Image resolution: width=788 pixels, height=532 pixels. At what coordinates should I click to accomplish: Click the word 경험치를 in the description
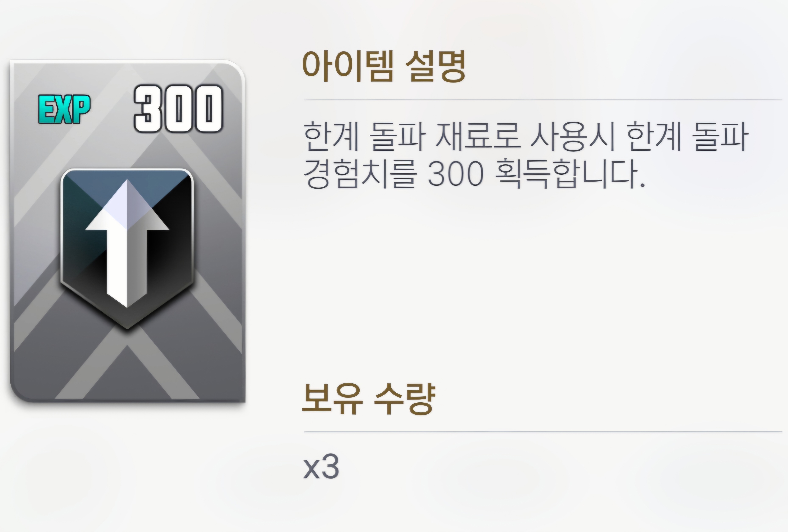(360, 173)
